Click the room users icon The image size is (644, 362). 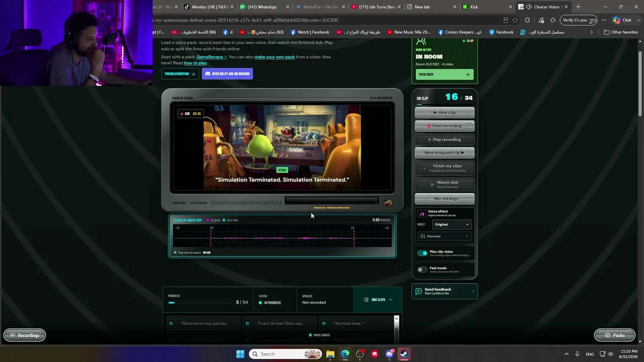coord(421,41)
